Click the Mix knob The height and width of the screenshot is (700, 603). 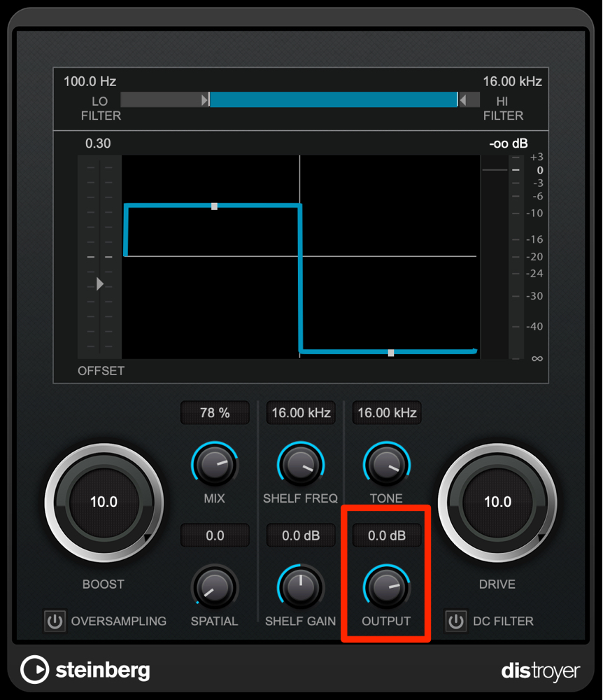215,465
